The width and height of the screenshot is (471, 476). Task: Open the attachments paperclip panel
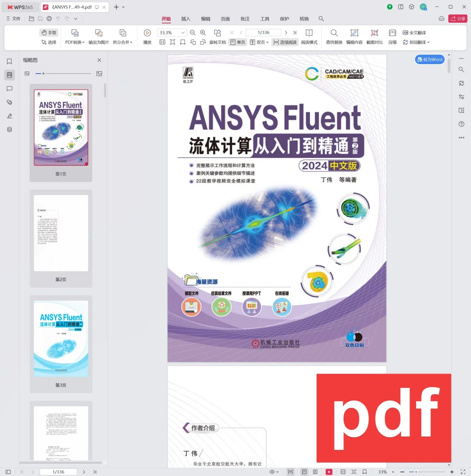click(x=10, y=102)
